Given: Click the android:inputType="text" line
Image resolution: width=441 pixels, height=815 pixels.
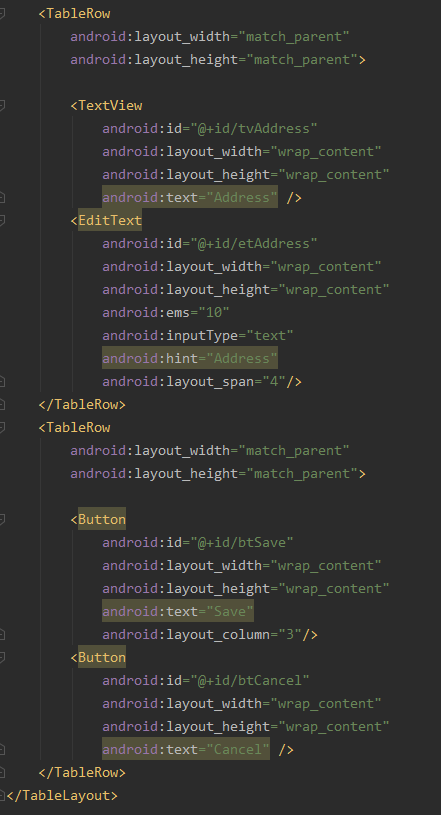Looking at the screenshot, I should point(198,335).
